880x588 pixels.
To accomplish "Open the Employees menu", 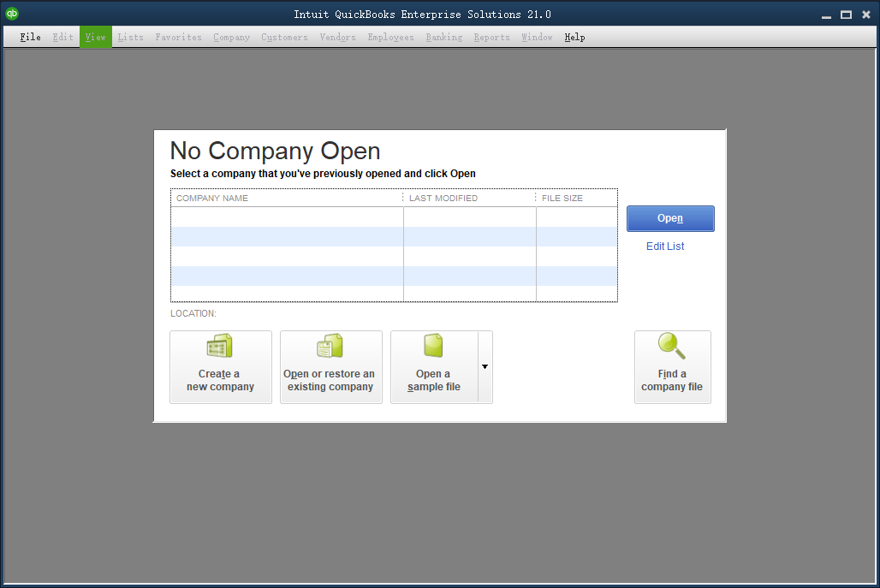I will click(390, 37).
